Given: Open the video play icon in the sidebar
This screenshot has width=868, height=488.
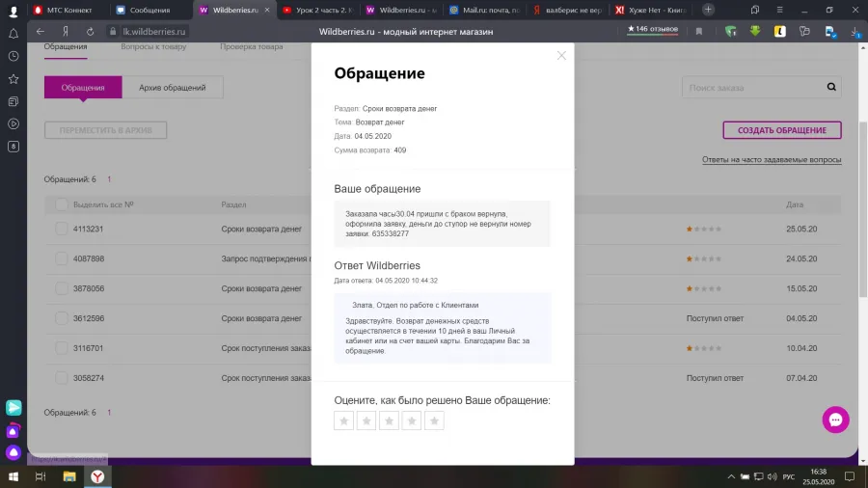Looking at the screenshot, I should (14, 124).
